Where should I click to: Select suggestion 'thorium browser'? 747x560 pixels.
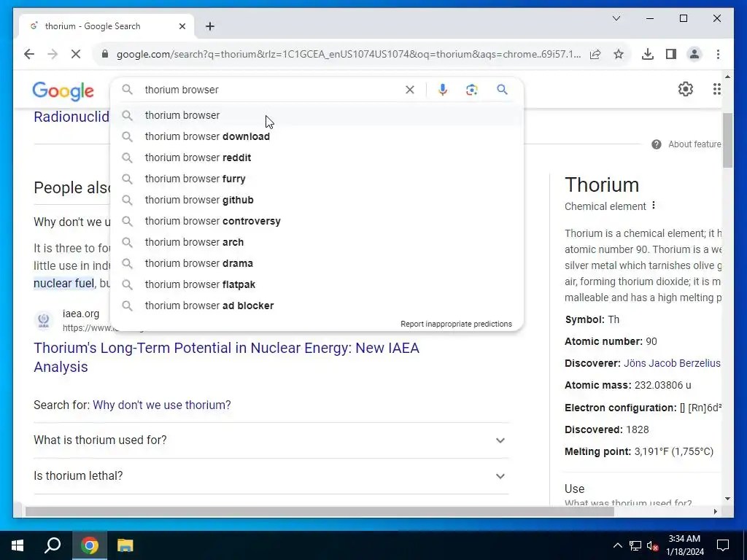[x=317, y=115]
